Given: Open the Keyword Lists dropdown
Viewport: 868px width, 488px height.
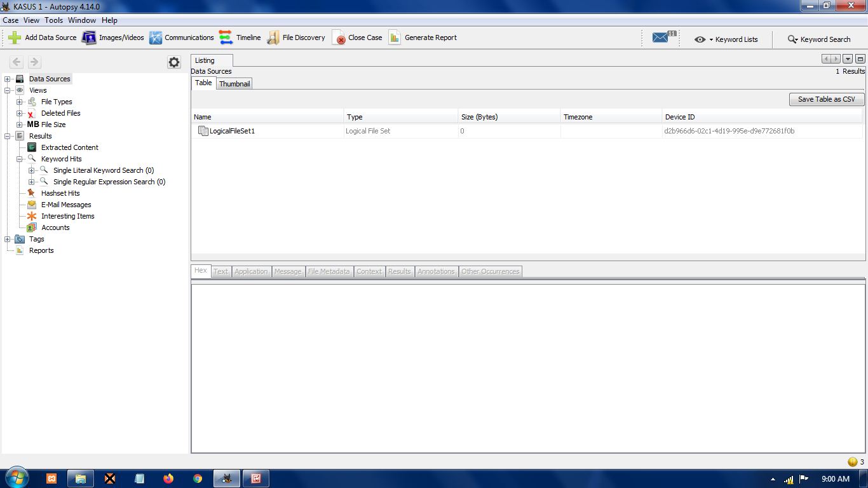Looking at the screenshot, I should tap(726, 39).
